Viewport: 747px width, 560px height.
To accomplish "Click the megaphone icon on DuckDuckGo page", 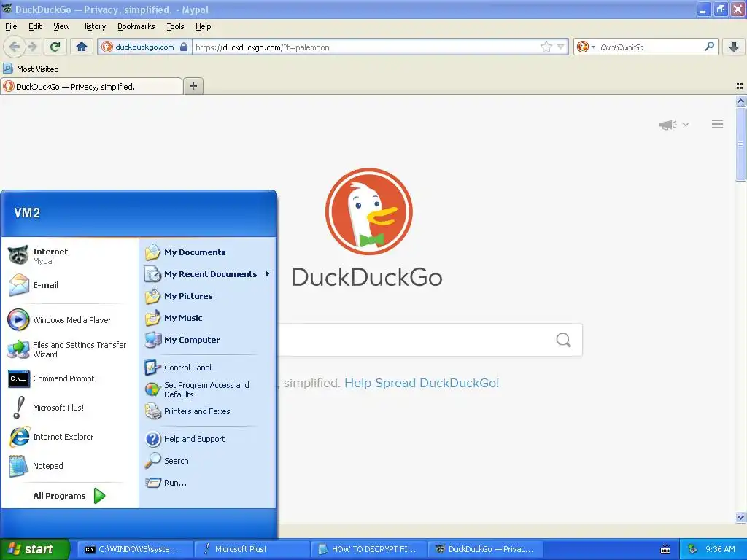I will coord(668,125).
